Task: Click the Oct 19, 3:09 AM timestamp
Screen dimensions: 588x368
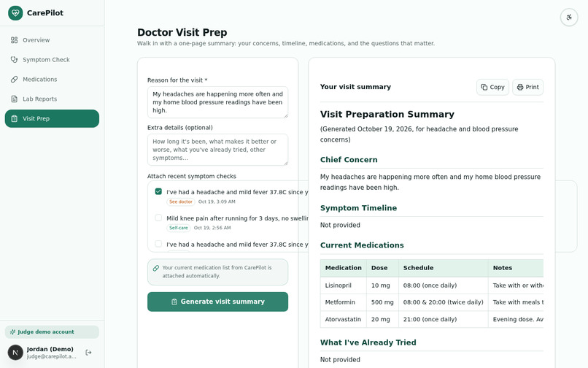Action: click(217, 202)
